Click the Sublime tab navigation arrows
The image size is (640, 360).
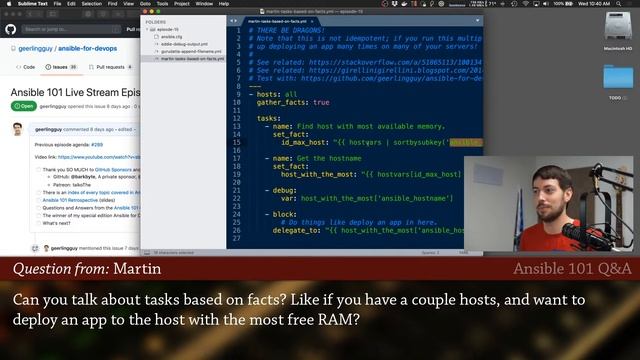click(x=233, y=21)
